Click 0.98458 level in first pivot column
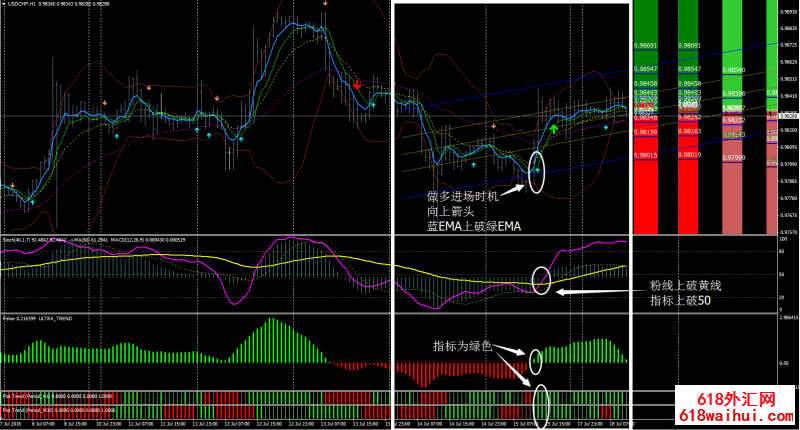This screenshot has height=430, width=800. point(645,83)
